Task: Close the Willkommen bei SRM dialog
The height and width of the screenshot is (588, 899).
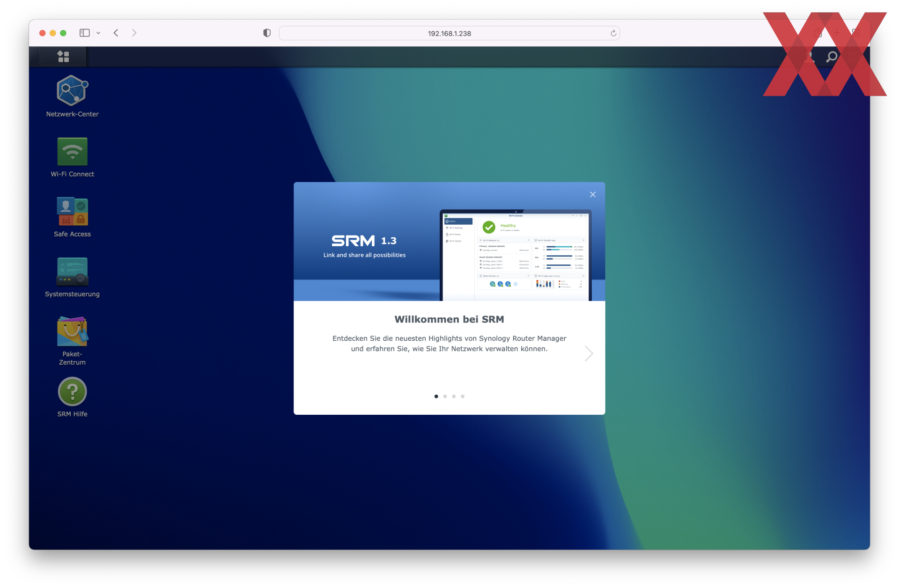Action: (593, 194)
